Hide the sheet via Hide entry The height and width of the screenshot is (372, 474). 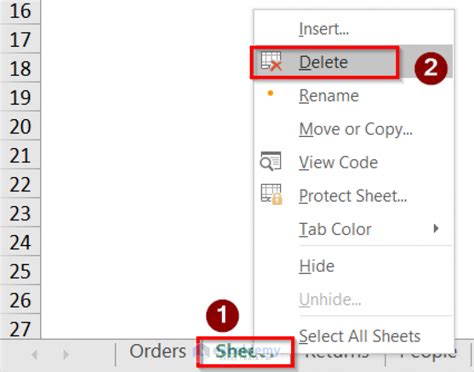tap(317, 266)
